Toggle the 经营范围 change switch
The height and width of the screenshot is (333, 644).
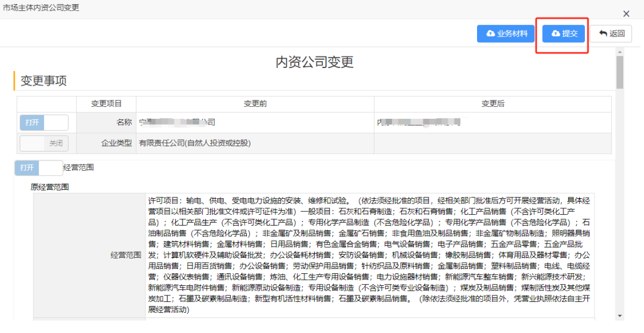pos(39,168)
